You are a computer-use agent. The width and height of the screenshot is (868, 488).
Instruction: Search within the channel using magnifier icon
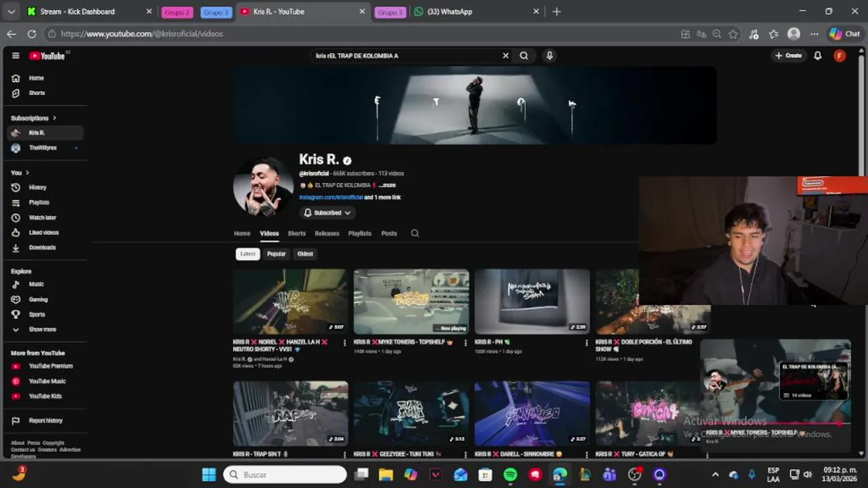(415, 233)
